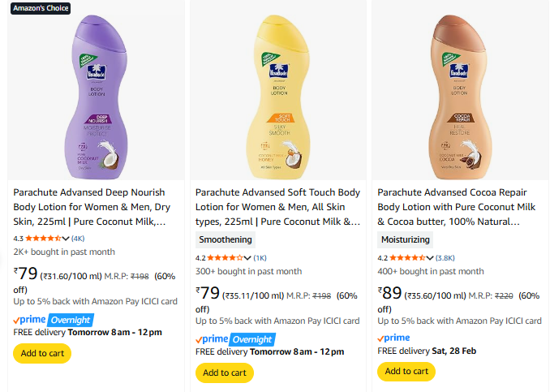
Task: Add Soft Touch lotion to cart
Action: 224,373
